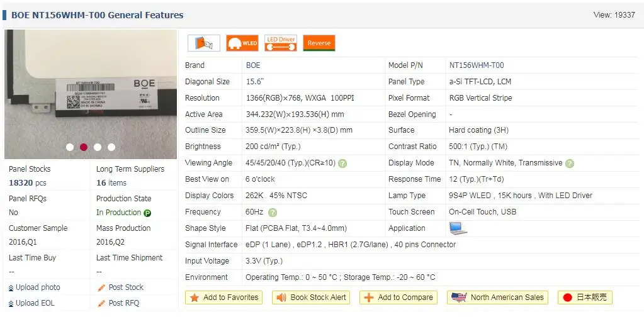Screen dimensions: 644x317
Task: Click the Upload photo arrow icon
Action: point(11,288)
